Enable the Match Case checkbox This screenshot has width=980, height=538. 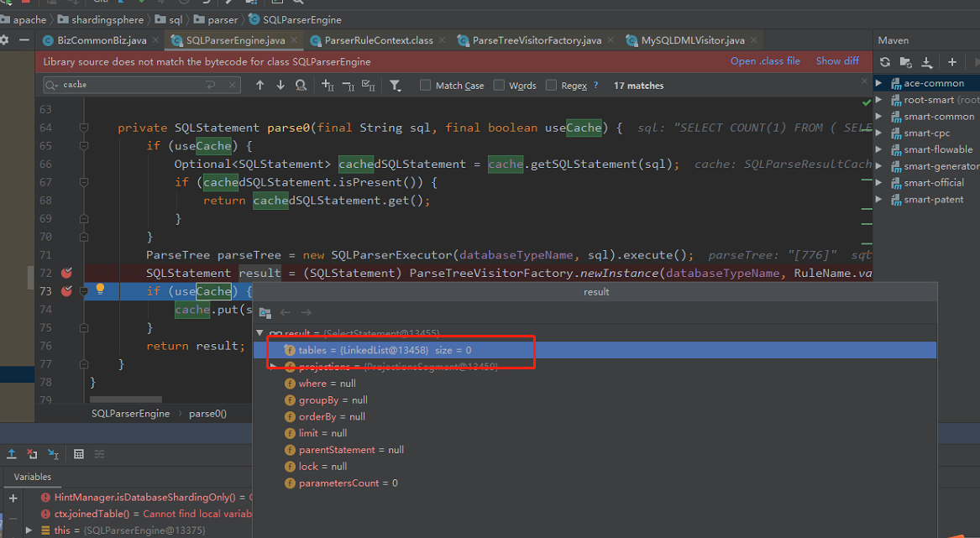424,85
